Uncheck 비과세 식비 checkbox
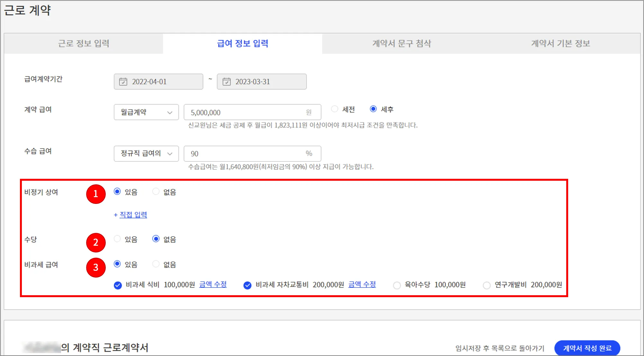 pyautogui.click(x=118, y=285)
